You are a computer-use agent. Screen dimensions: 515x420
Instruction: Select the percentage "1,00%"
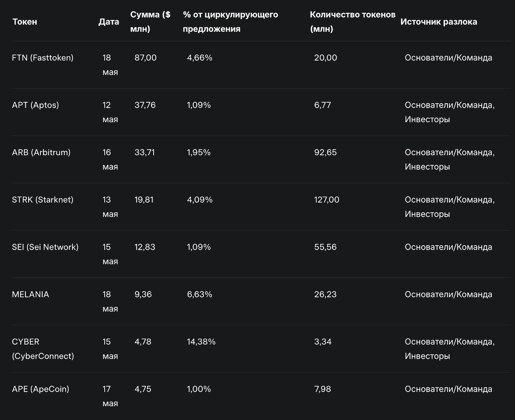[199, 388]
